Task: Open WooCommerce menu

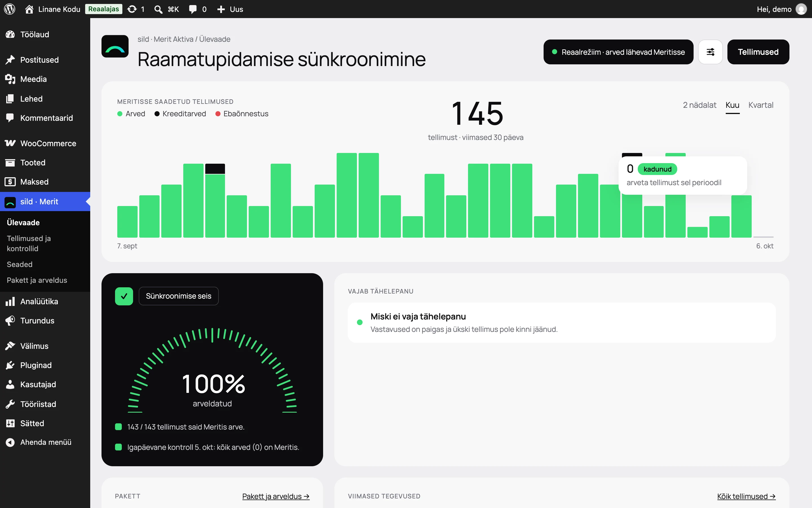Action: click(x=45, y=143)
